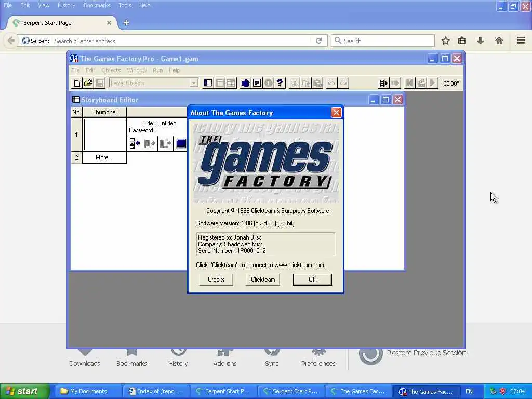Click the Run game filmstrip icon
Viewport: 532px width, 399px height.
383,83
